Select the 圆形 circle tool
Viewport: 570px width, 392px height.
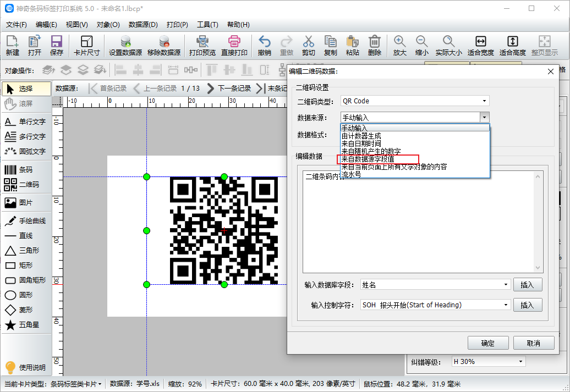pos(26,295)
